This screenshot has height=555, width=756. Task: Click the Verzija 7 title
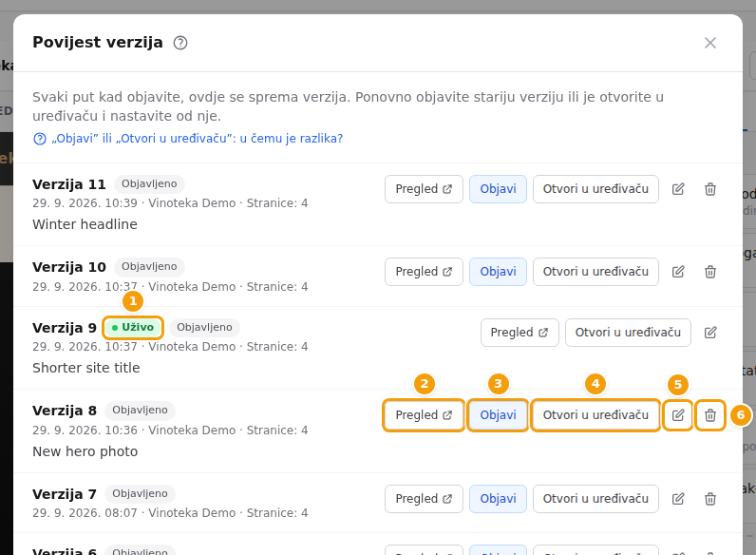coord(65,494)
